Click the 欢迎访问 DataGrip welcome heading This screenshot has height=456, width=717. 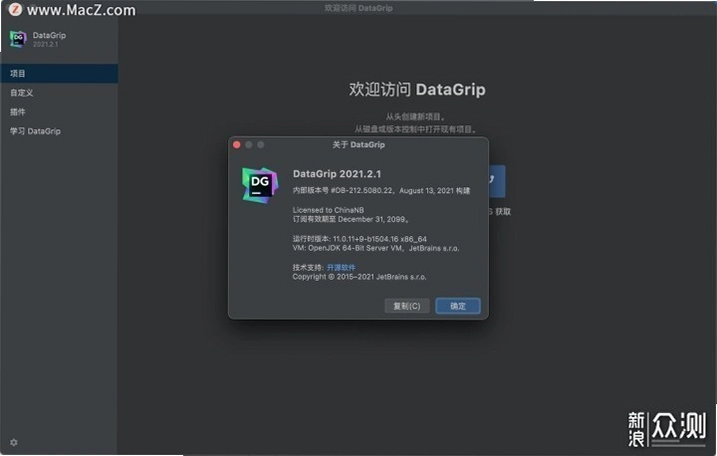click(417, 90)
